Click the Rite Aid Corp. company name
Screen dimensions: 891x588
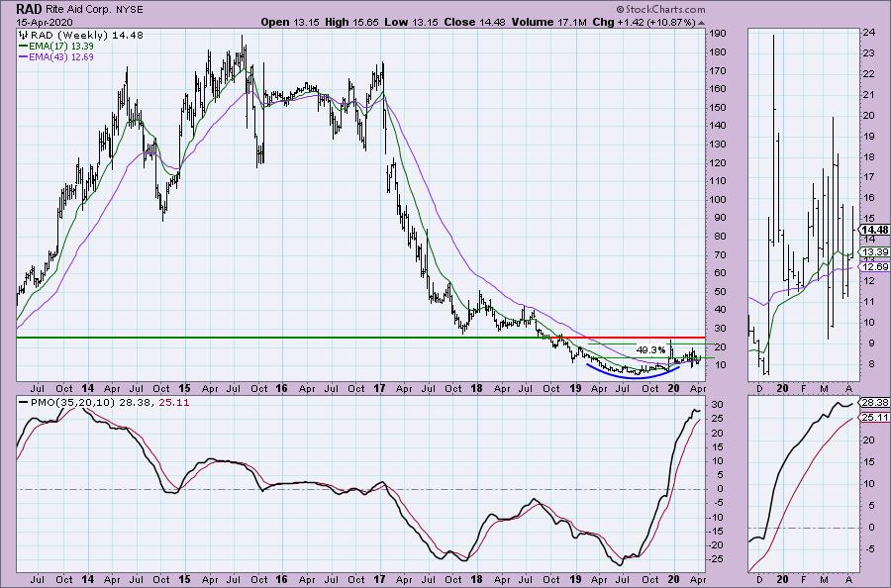coord(77,10)
